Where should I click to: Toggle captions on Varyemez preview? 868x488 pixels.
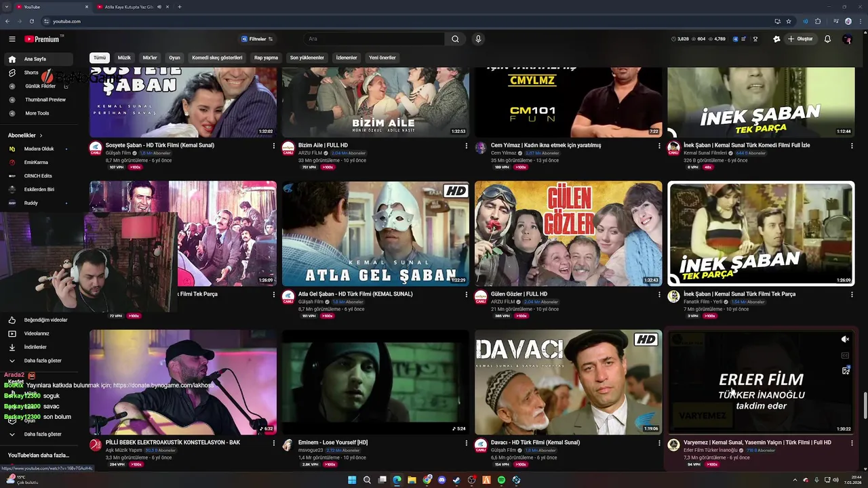click(845, 355)
